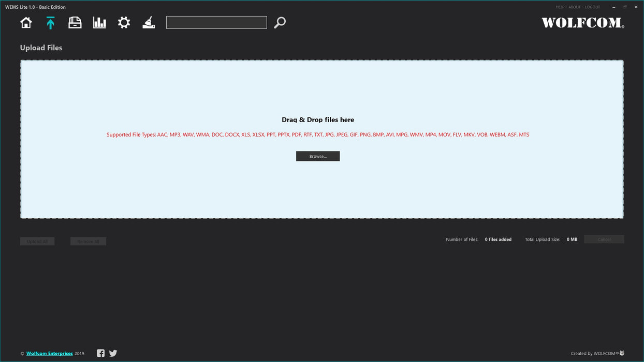Minimize the WEMS Lite window
This screenshot has height=362, width=644.
coord(613,7)
